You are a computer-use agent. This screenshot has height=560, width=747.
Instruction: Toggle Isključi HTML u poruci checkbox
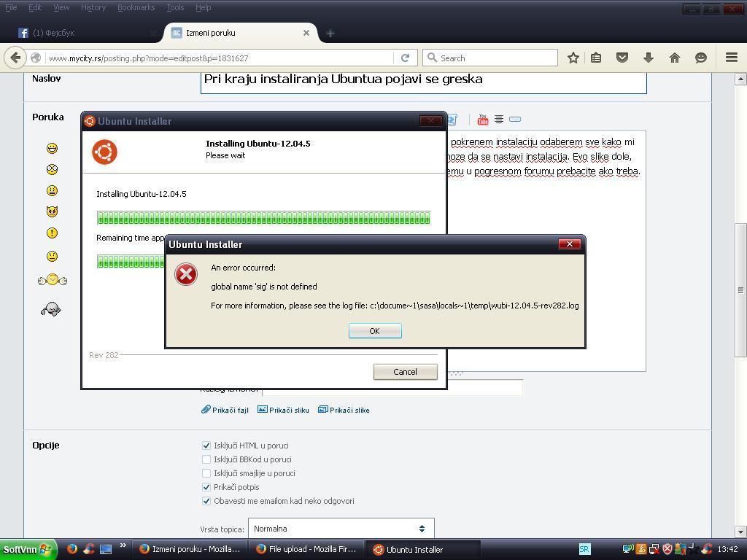point(206,446)
